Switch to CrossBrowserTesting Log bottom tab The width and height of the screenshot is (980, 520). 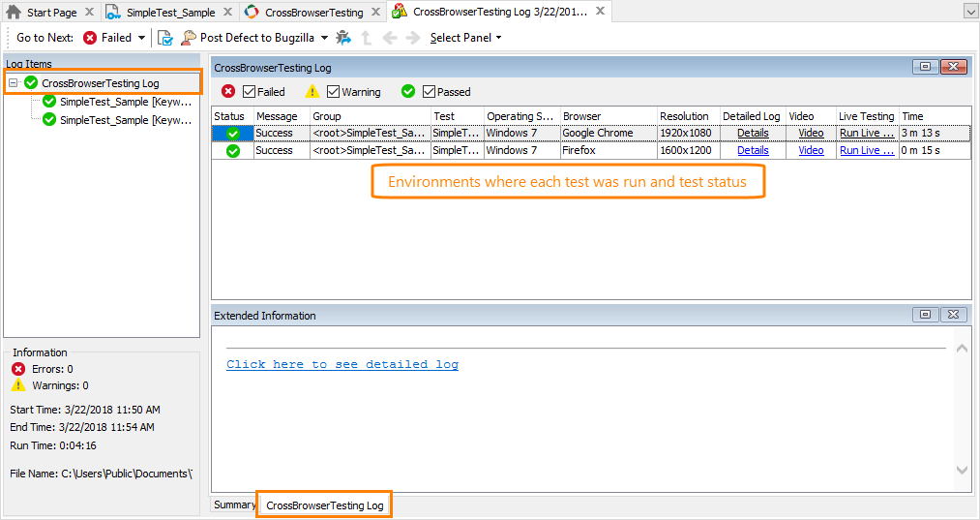click(325, 505)
